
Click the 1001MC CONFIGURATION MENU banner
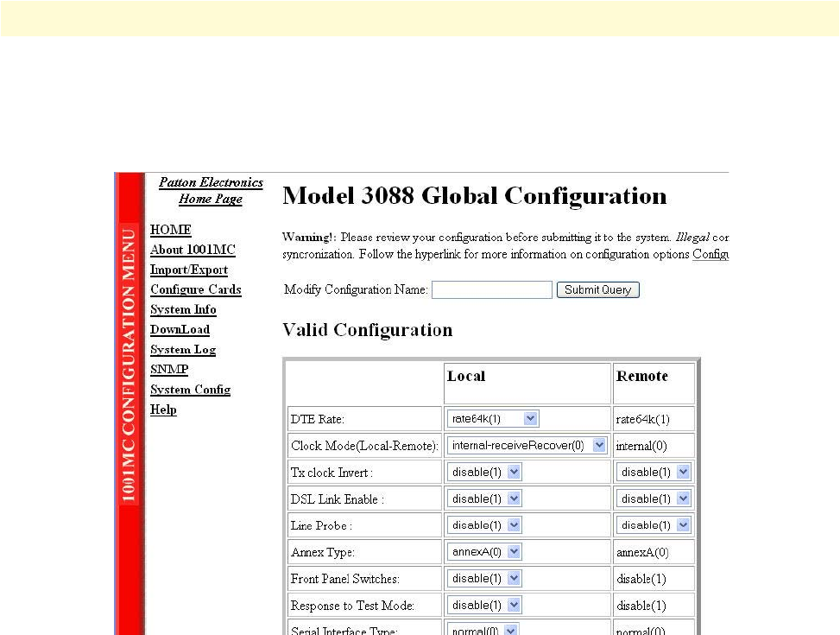(x=129, y=365)
